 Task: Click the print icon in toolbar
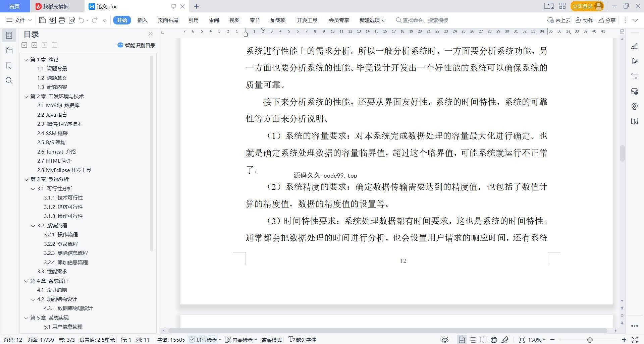(x=62, y=20)
